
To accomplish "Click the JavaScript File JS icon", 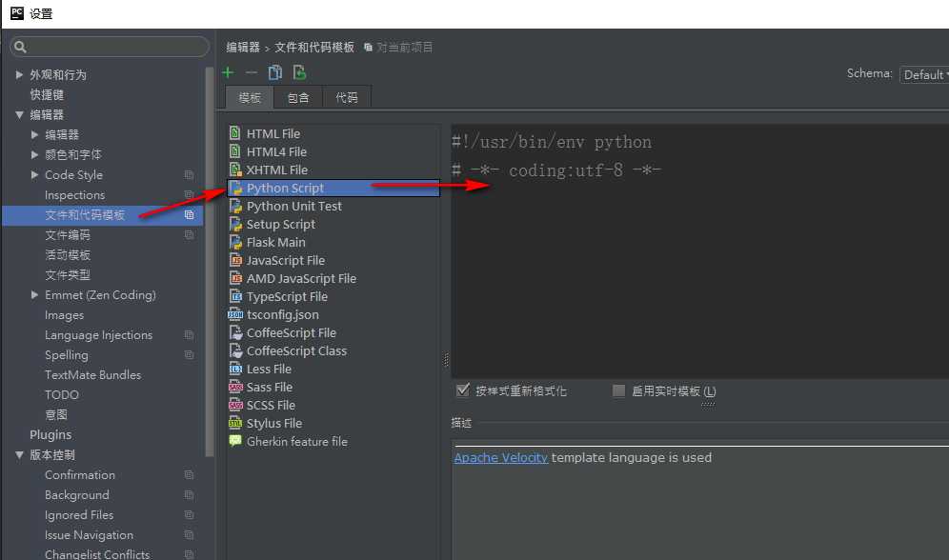I will [x=235, y=260].
